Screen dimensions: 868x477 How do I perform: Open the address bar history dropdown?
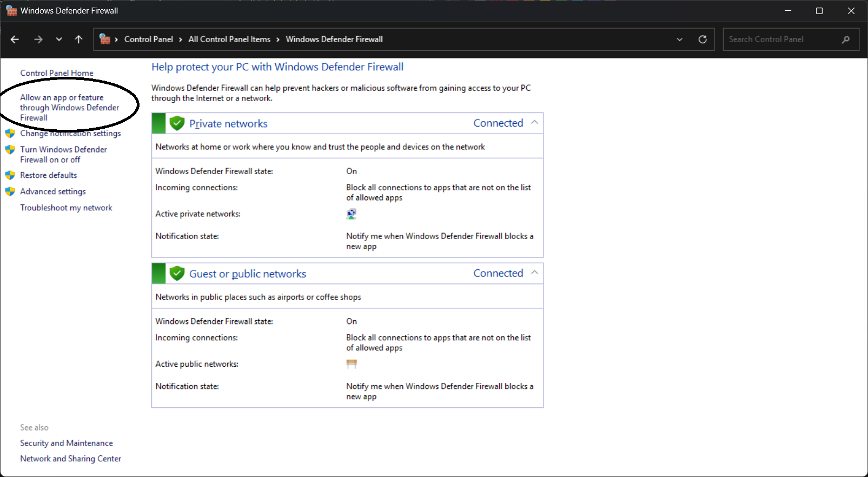coord(679,39)
